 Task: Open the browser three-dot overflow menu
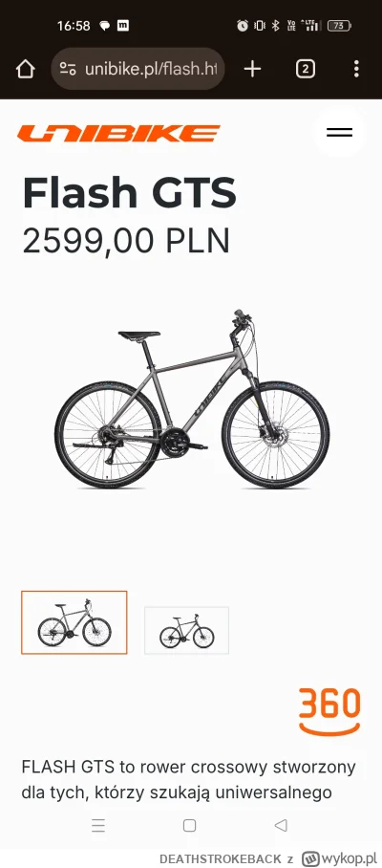coord(356,69)
